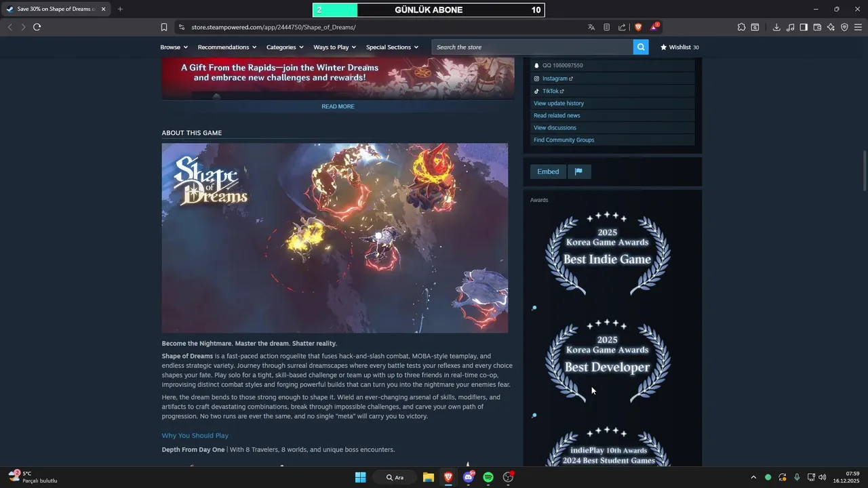The image size is (868, 488).
Task: Open the Brave Wallet icon
Action: [817, 27]
